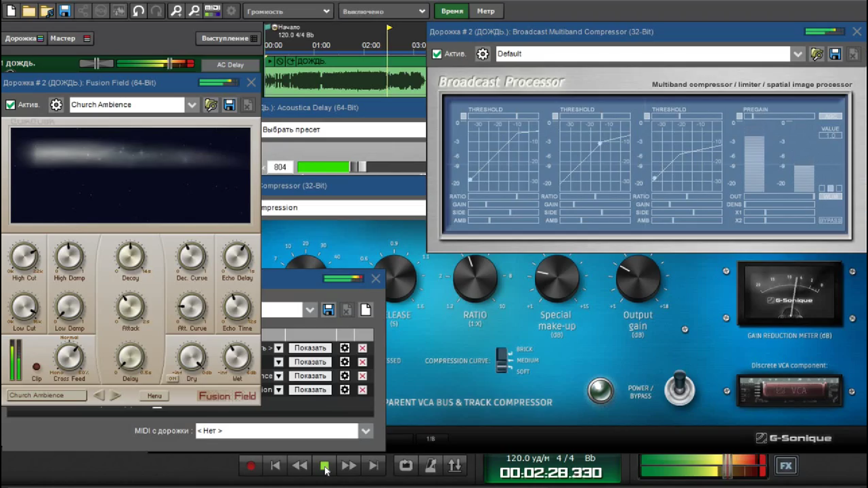Open Fusion Field plugin settings gear
Screen dimensions: 868x488
pos(56,105)
